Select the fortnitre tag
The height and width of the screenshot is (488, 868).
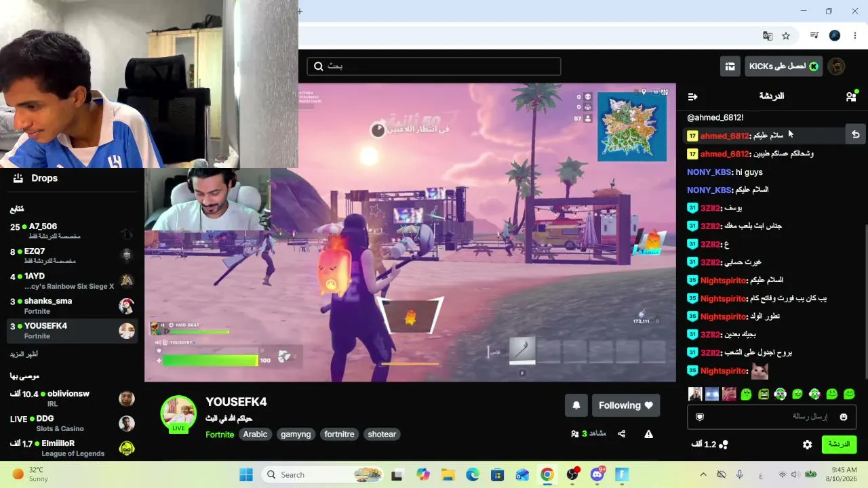(x=339, y=434)
